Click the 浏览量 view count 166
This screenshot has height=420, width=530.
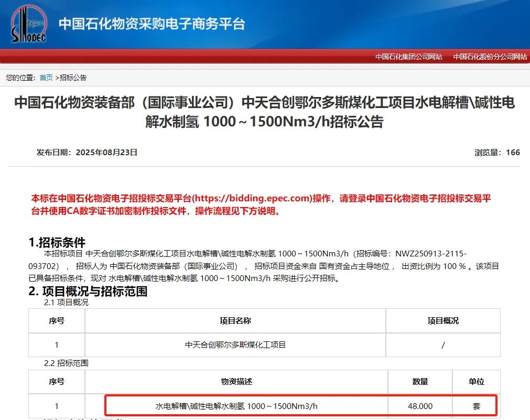point(498,152)
